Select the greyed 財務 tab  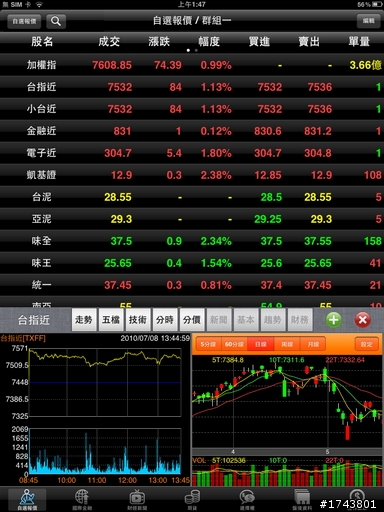(300, 320)
